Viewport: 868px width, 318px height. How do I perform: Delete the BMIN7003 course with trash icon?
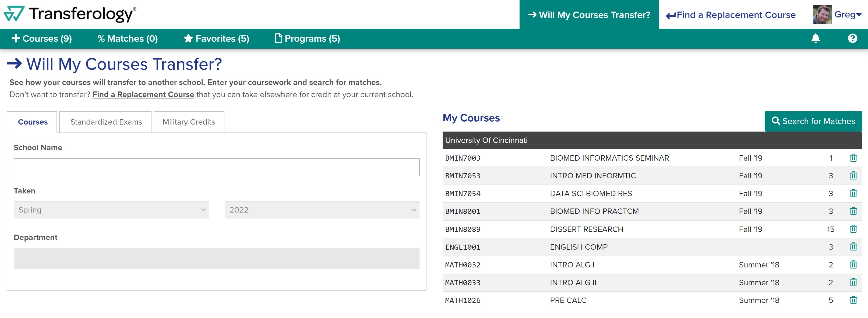click(853, 158)
